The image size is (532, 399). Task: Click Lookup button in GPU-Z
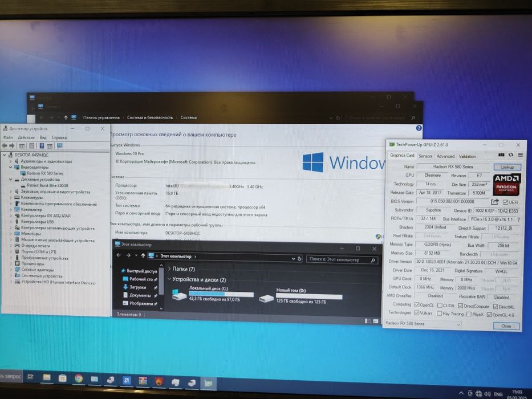pos(507,167)
